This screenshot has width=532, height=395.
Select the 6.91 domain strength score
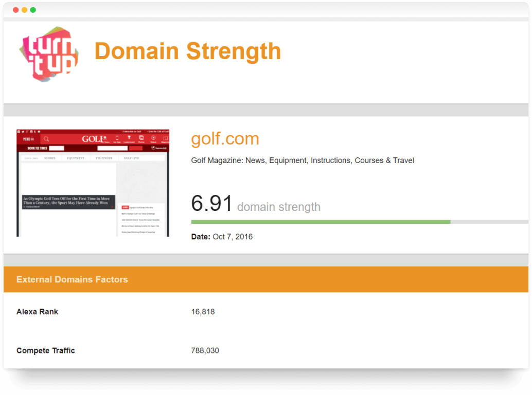pyautogui.click(x=211, y=204)
